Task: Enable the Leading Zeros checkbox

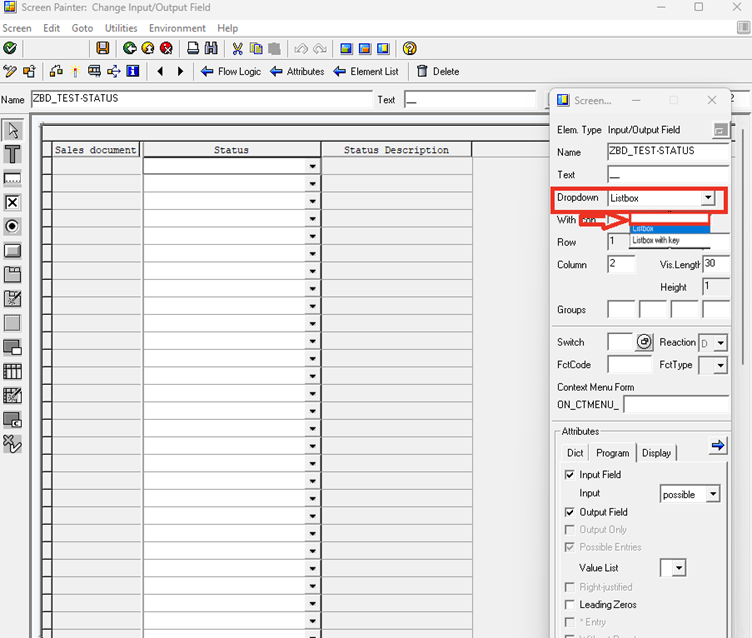Action: (569, 604)
